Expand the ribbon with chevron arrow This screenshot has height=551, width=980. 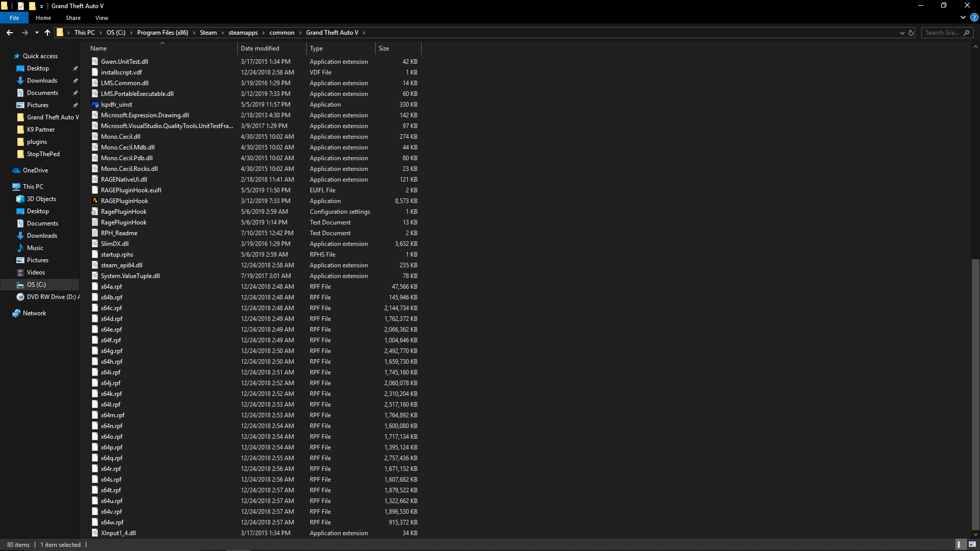(x=963, y=17)
